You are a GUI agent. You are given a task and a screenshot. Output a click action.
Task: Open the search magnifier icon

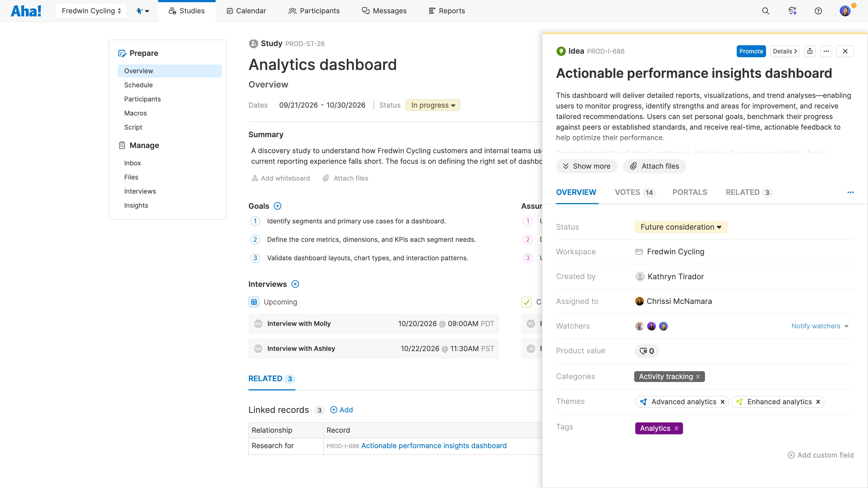click(x=765, y=11)
